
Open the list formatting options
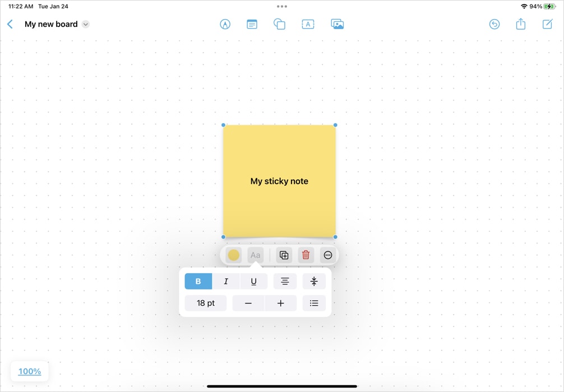coord(314,303)
